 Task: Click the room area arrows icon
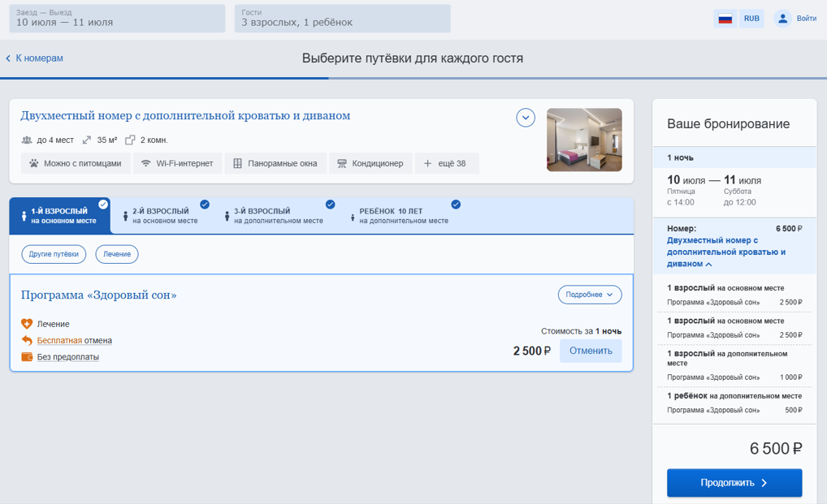(86, 140)
